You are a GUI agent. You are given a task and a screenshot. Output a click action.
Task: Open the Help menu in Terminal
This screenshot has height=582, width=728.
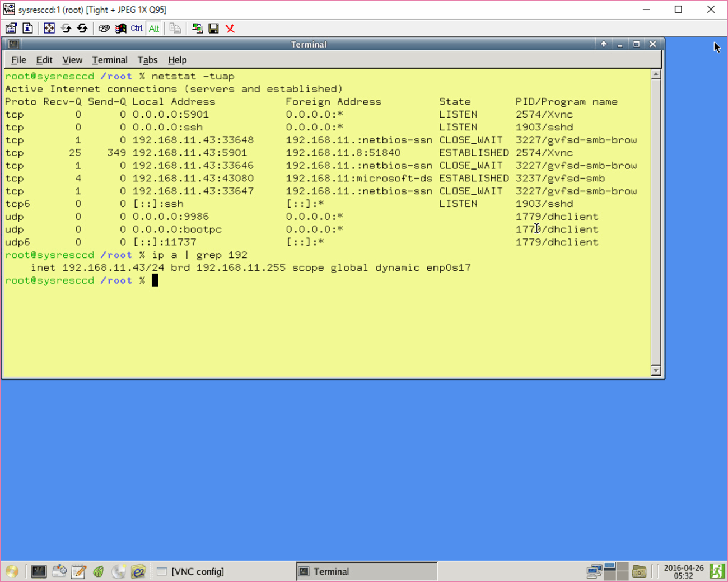tap(177, 60)
